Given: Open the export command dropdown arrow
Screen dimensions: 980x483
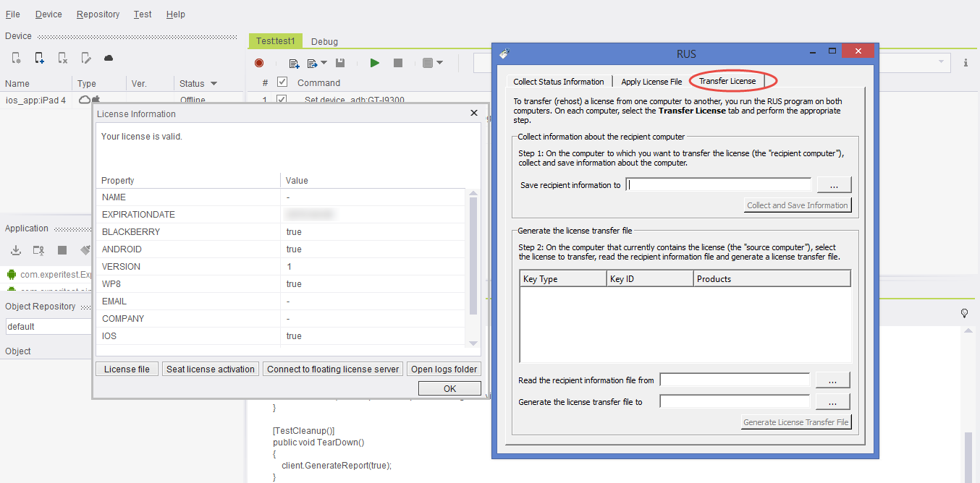Looking at the screenshot, I should pos(324,64).
